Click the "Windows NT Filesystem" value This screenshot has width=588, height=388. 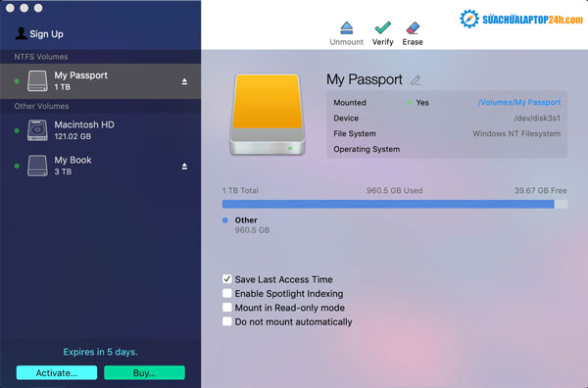(516, 134)
